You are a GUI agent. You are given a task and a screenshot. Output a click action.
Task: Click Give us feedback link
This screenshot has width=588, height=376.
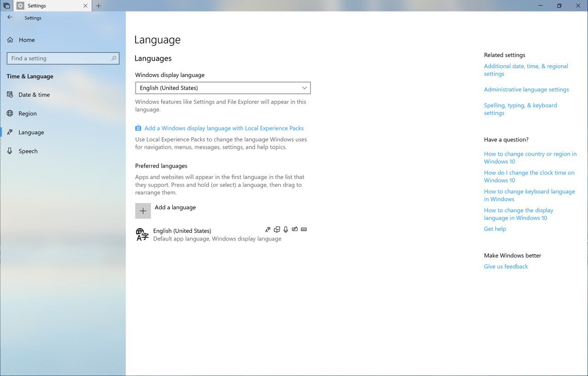[x=506, y=266]
